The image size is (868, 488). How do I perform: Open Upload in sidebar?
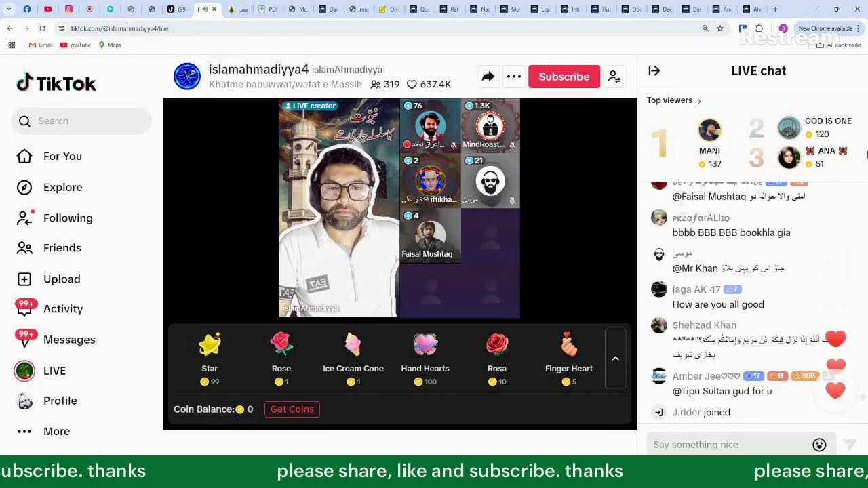[x=62, y=279]
